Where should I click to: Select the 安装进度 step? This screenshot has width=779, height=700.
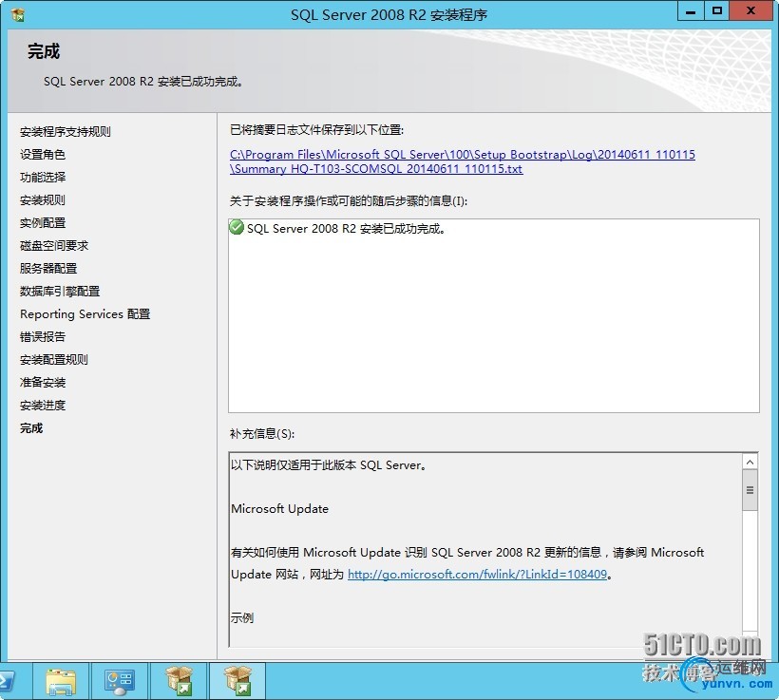[43, 406]
